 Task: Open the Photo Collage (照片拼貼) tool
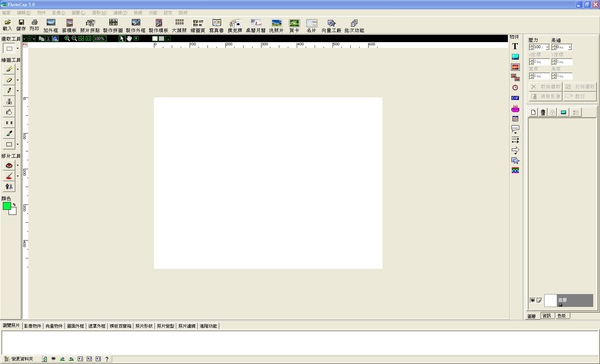coord(90,26)
